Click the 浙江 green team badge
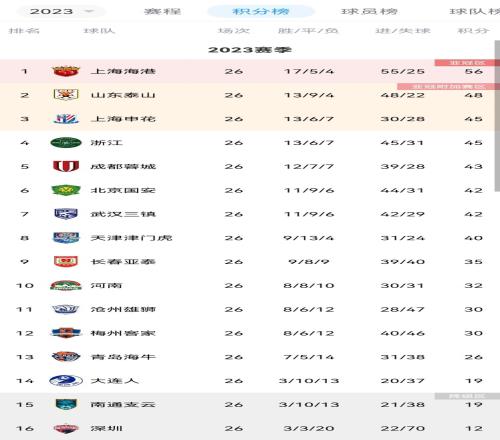Viewport: 500px width, 440px height. (x=66, y=143)
